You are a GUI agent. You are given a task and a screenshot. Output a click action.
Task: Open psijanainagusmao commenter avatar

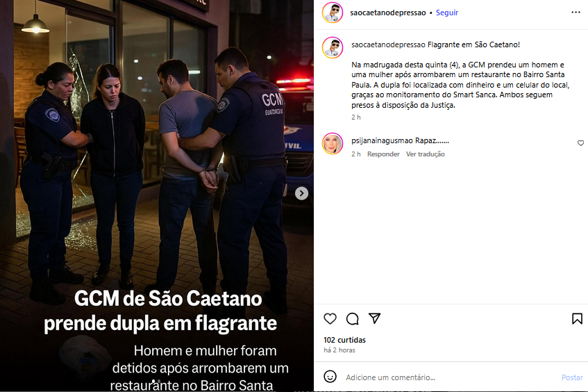click(x=333, y=143)
